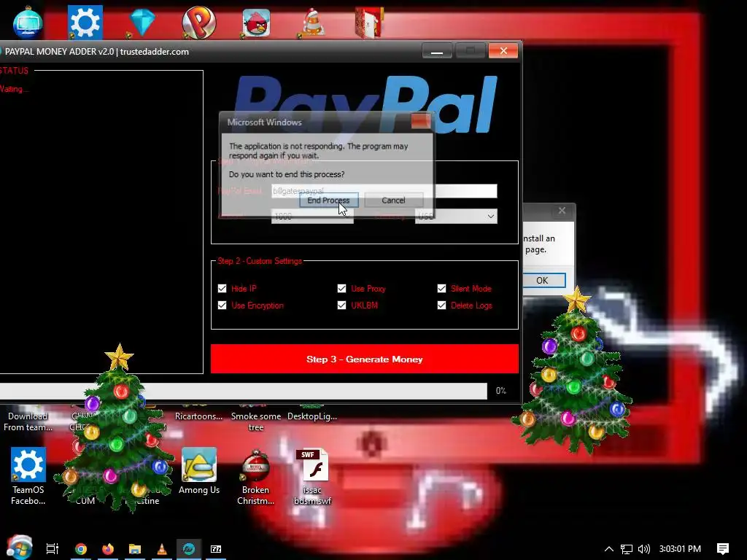Image resolution: width=747 pixels, height=560 pixels.
Task: Click Cancel in the not responding dialog
Action: point(393,201)
